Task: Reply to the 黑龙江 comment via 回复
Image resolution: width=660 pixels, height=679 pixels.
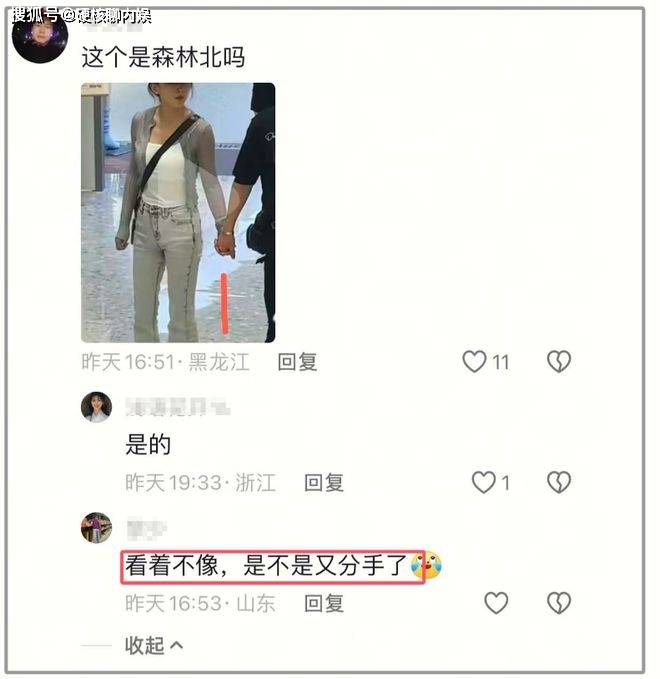Action: click(x=297, y=362)
